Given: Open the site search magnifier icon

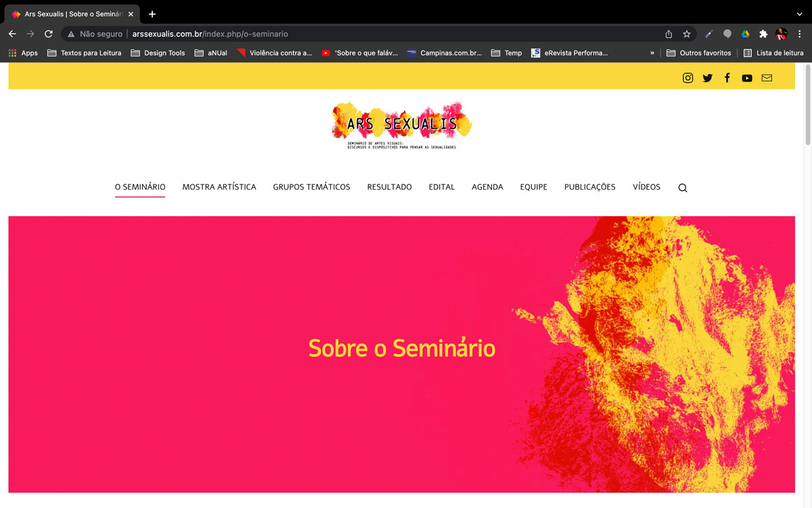Looking at the screenshot, I should (x=683, y=188).
